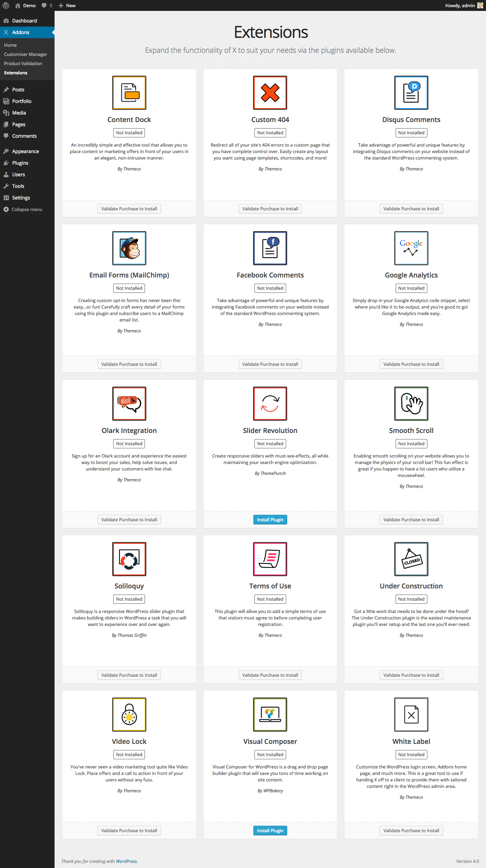Validate purchase to install White Label
This screenshot has height=868, width=486.
(411, 830)
